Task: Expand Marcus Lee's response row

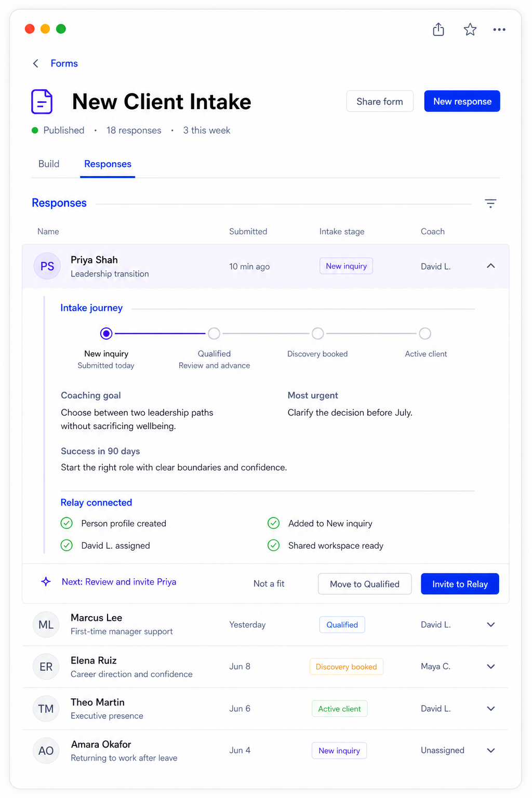Action: coord(491,624)
